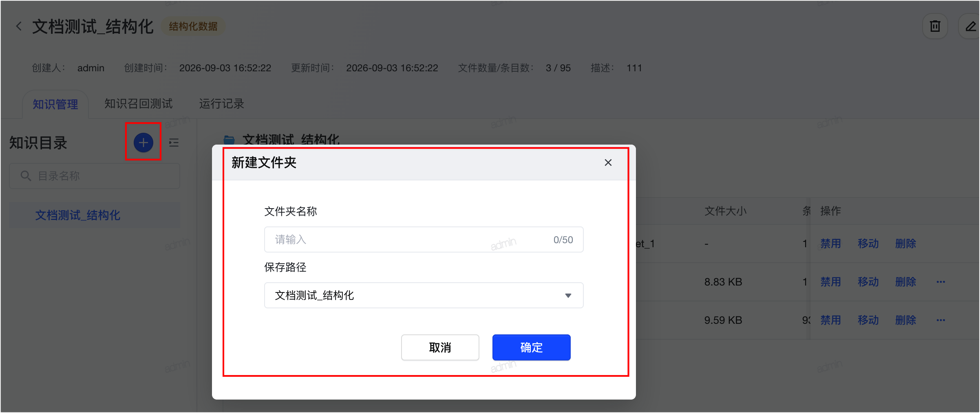Switch to the 运行记录 tab
This screenshot has width=980, height=413.
[222, 103]
